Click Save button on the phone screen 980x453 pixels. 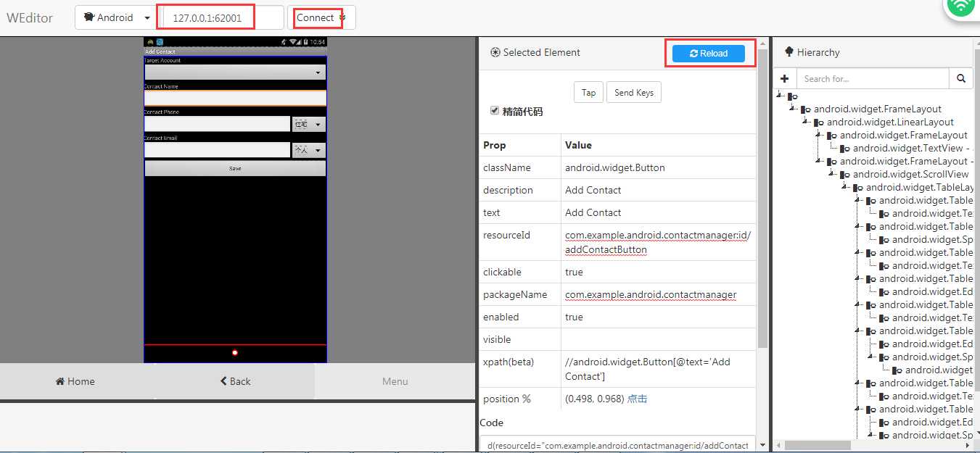point(235,168)
